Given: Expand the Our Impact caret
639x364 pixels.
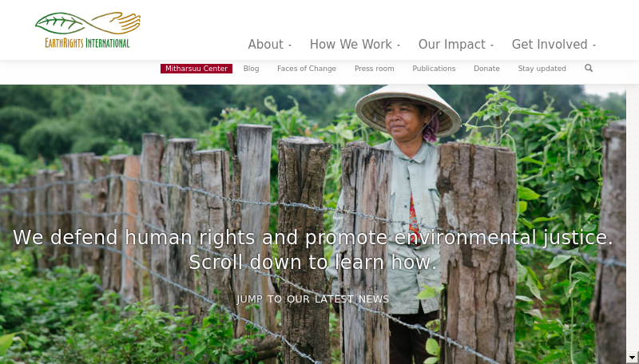Looking at the screenshot, I should pos(492,45).
